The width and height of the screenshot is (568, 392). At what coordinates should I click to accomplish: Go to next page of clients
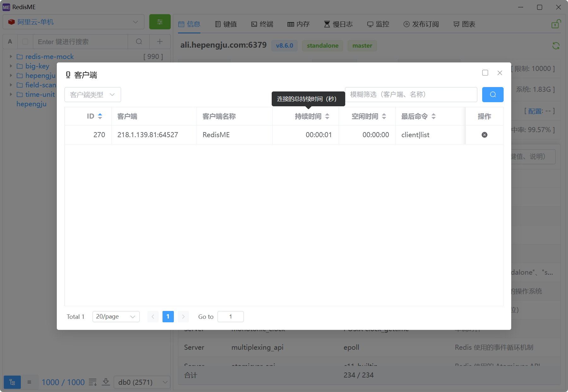(x=183, y=317)
